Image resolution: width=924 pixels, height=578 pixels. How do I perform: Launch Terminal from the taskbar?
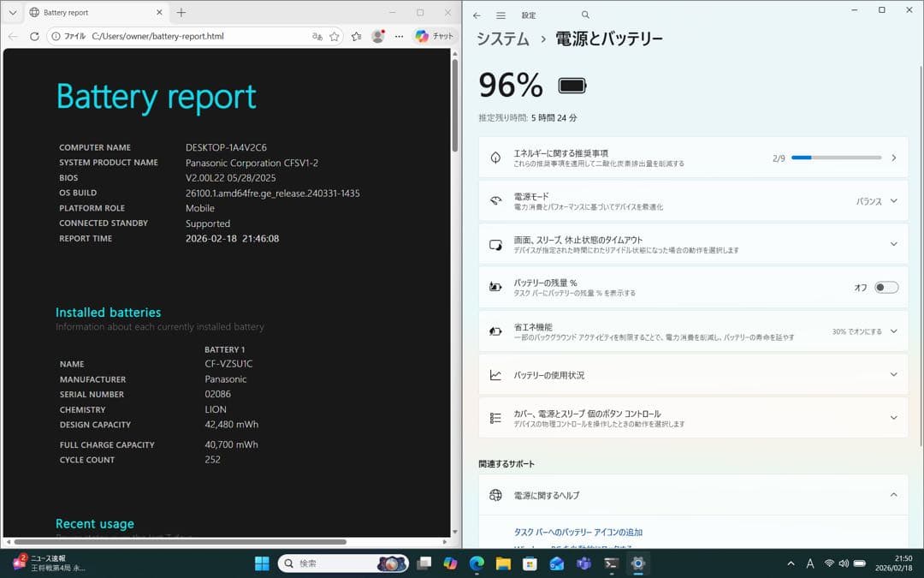tap(610, 563)
